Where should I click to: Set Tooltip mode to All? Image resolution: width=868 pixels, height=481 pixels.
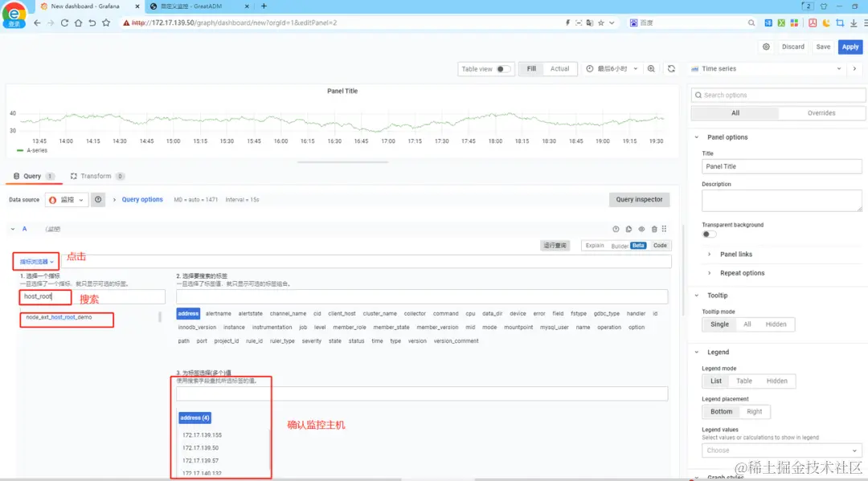point(747,324)
